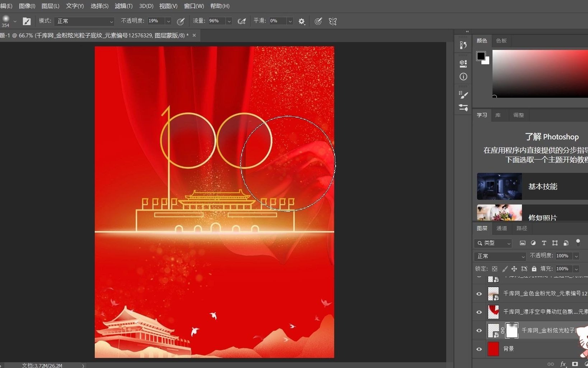Lock image pixels brush icon
This screenshot has height=368, width=588.
(505, 269)
